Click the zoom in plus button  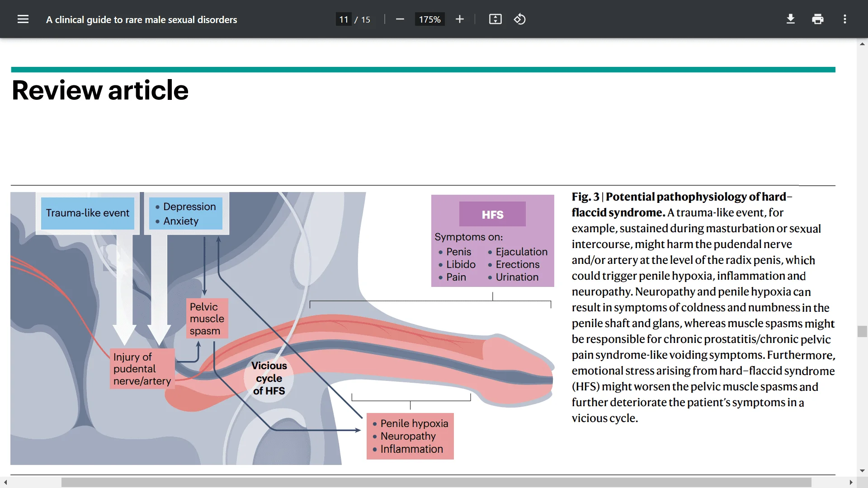click(460, 19)
